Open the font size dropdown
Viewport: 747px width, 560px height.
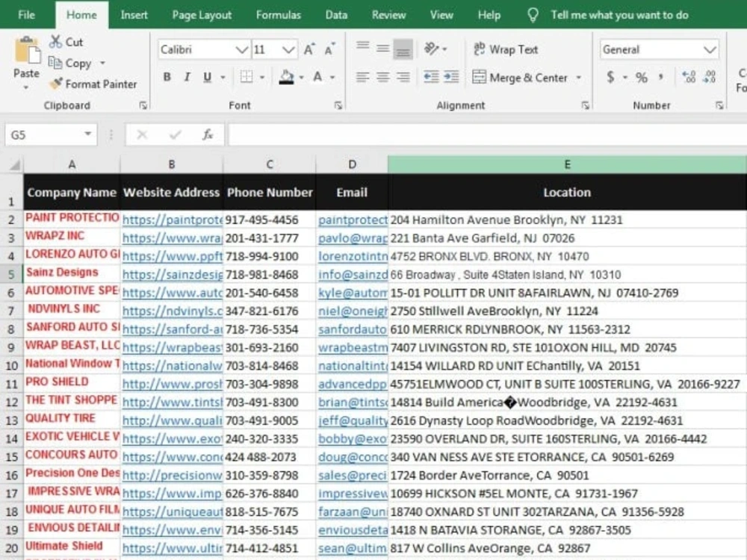[x=288, y=49]
